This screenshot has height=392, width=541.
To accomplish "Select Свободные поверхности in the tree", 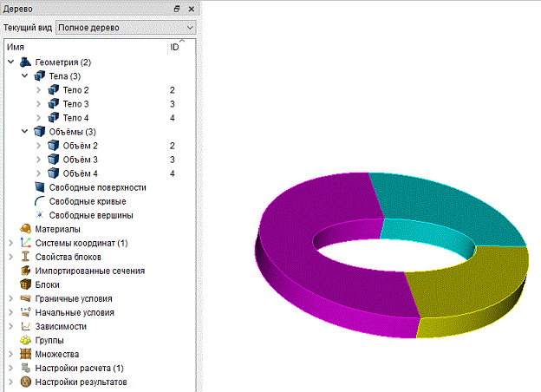I will pyautogui.click(x=97, y=187).
